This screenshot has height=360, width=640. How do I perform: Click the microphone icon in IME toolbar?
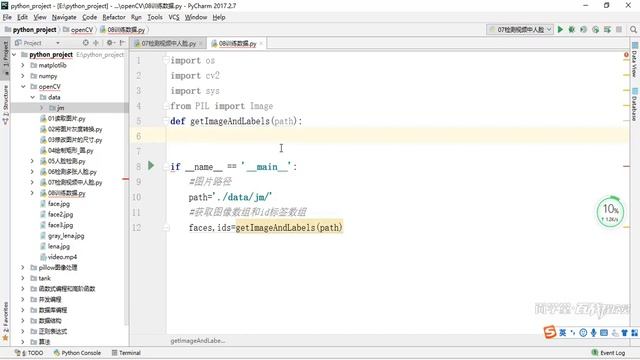(593, 333)
